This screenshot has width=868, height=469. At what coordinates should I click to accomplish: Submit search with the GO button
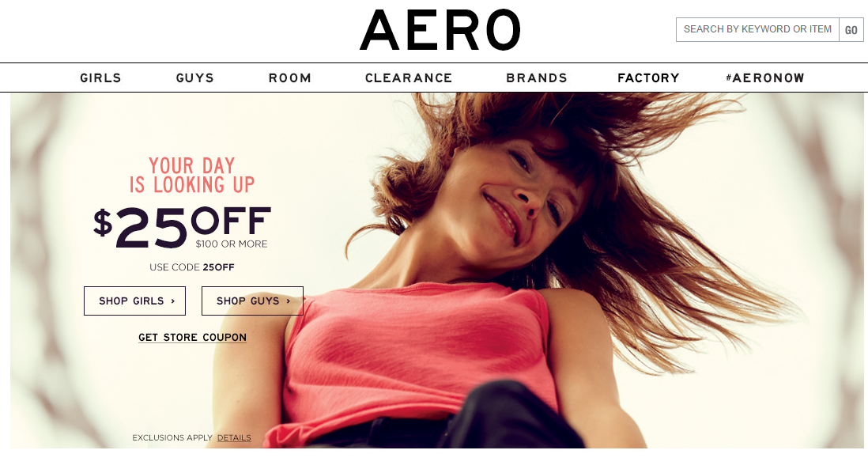click(x=851, y=29)
